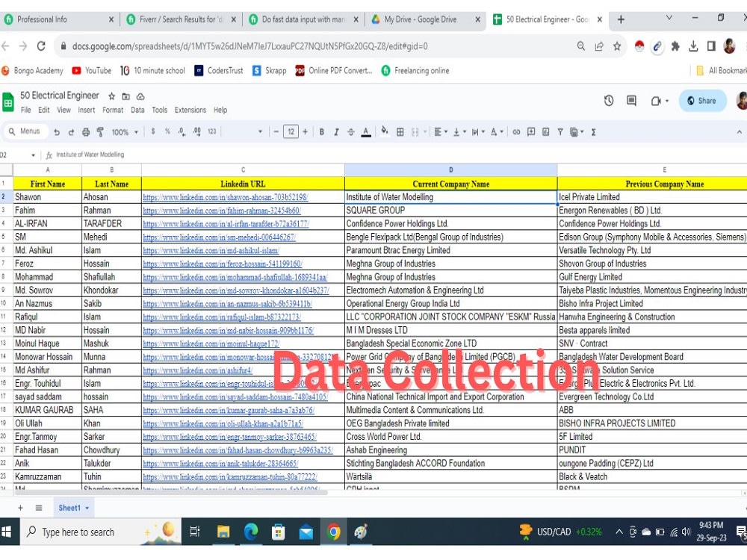This screenshot has height=560, width=747.
Task: Open the comments panel icon
Action: pyautogui.click(x=631, y=101)
